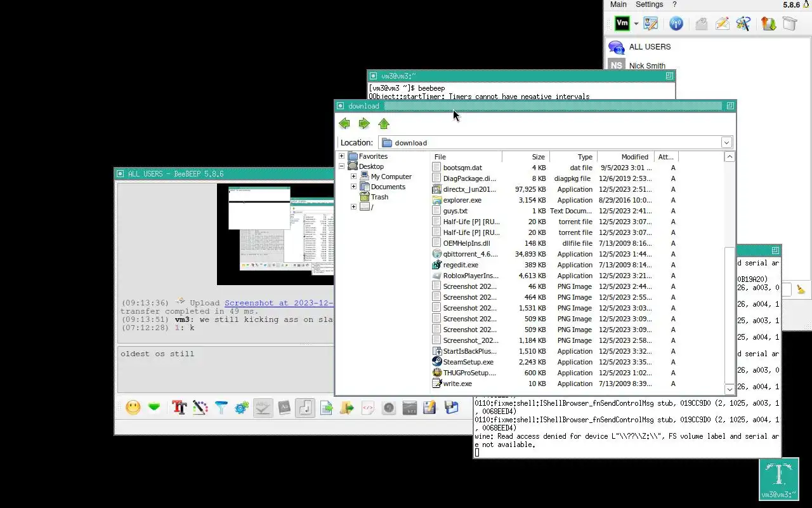The image size is (812, 508).
Task: Click the dark screenshot-panel icon in chat toolbar
Action: pos(410,408)
